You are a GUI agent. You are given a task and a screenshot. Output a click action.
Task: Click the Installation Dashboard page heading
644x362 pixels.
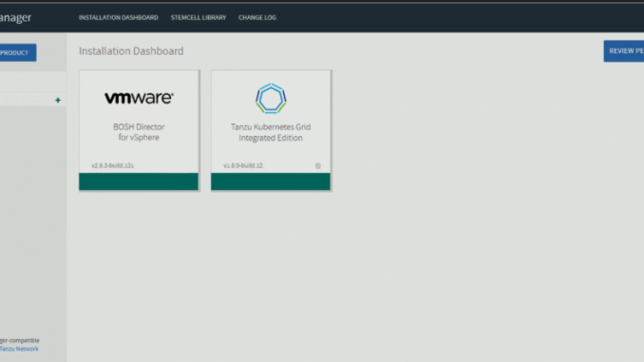tap(131, 51)
